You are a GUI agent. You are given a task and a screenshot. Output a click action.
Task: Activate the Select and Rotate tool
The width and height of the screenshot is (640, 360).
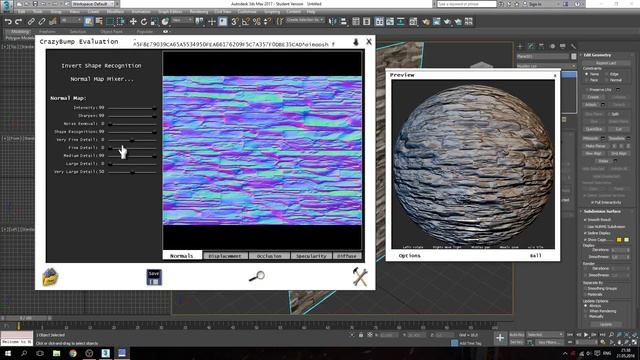pos(144,21)
